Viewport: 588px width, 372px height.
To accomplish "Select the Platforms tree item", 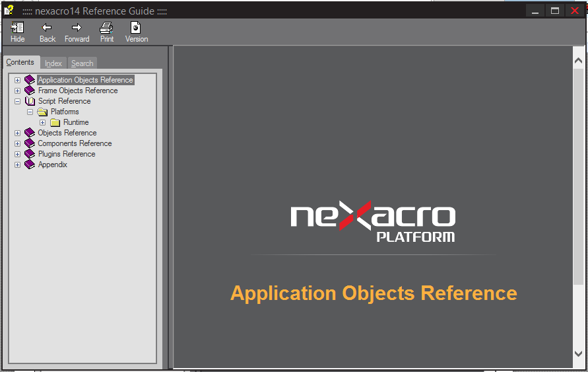I will [65, 112].
